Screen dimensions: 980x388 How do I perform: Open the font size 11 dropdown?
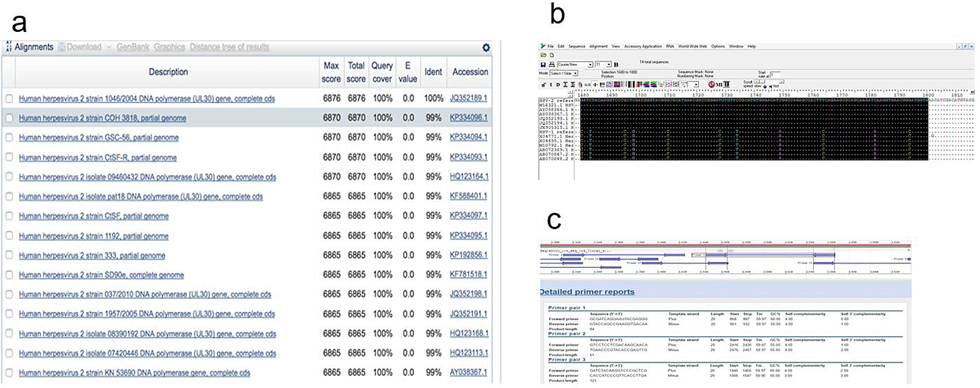click(x=609, y=64)
